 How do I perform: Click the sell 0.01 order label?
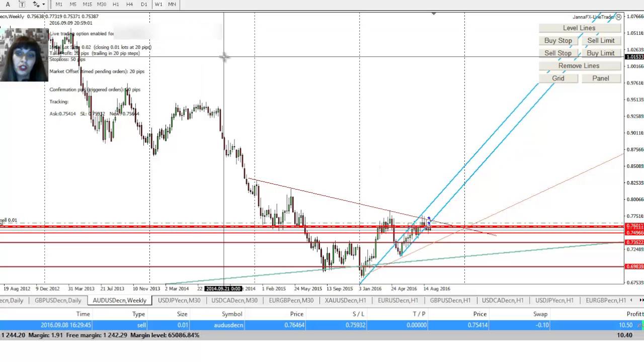[x=9, y=220]
